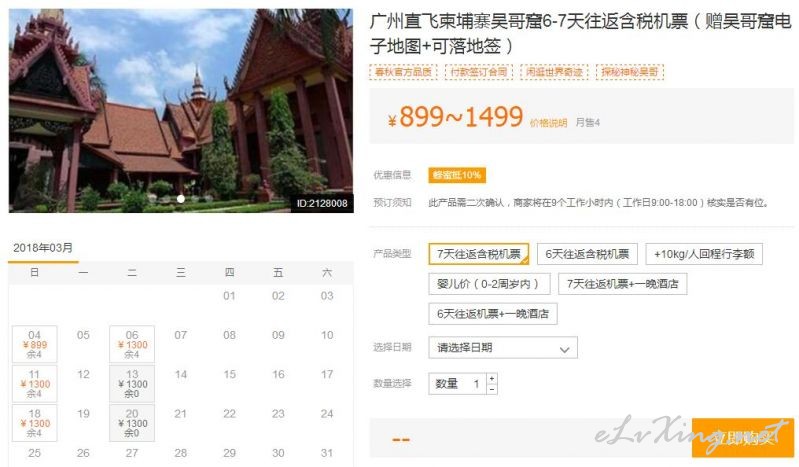Click the 立即购买 buy button
Screen dimensions: 799x467
[x=742, y=437]
